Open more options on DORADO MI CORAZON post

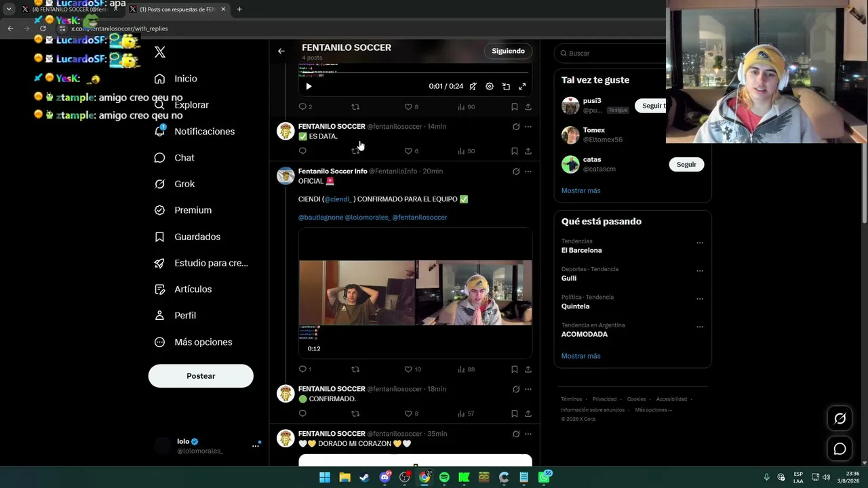pos(528,434)
